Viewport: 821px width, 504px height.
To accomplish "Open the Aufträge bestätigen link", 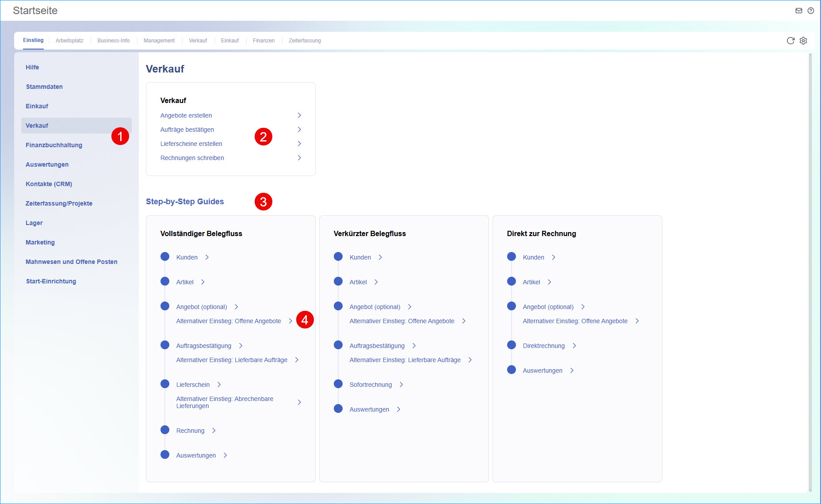I will [x=187, y=130].
